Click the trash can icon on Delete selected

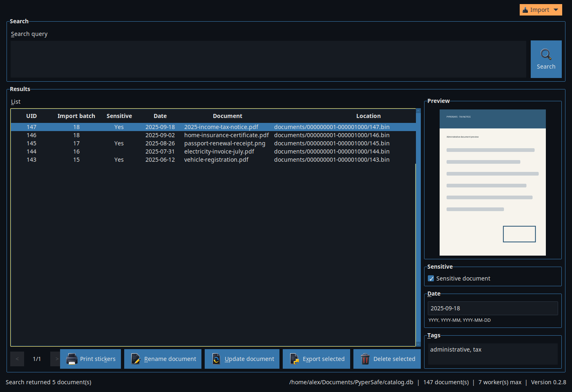coord(365,359)
